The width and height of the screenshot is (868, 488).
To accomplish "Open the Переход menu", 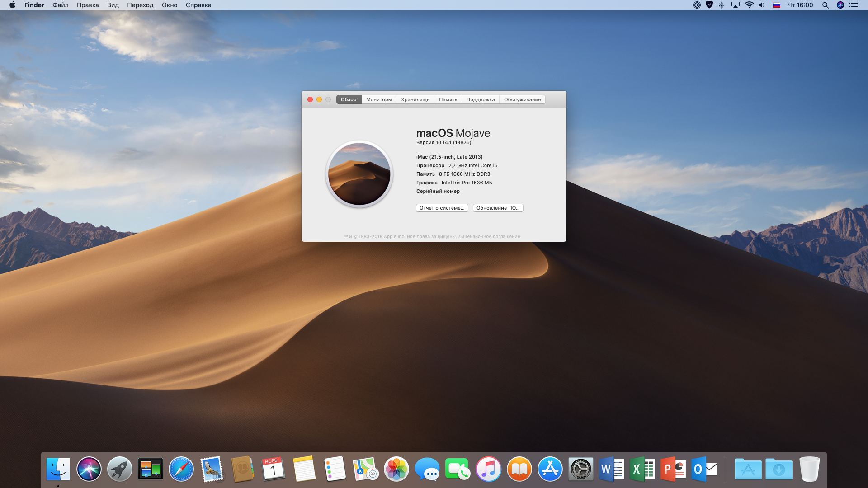I will (x=140, y=5).
